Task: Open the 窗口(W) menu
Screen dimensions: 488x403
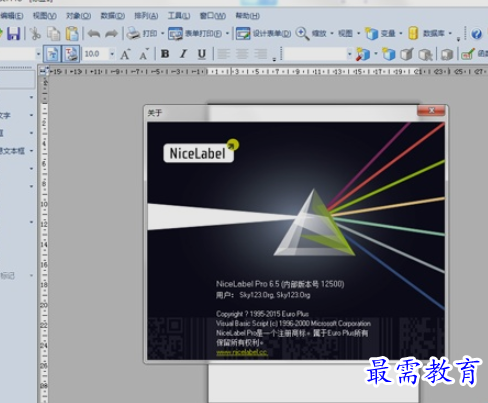Action: [x=213, y=16]
